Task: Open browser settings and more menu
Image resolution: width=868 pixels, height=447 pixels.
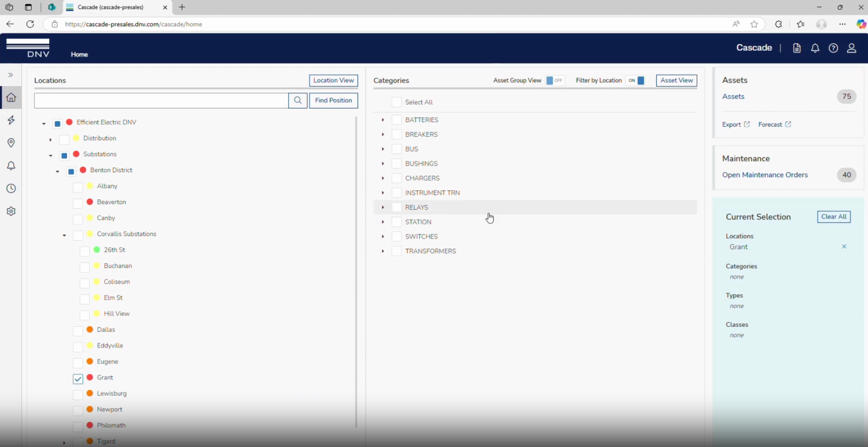Action: 842,24
